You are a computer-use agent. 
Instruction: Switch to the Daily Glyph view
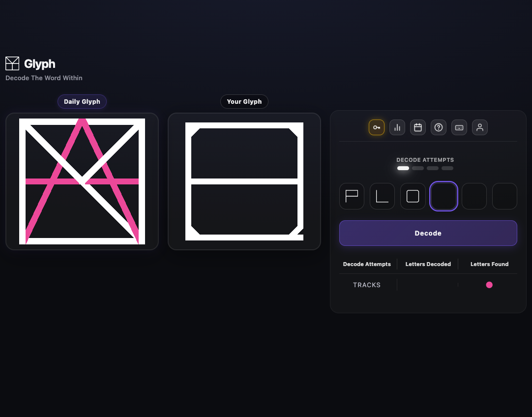(x=82, y=101)
